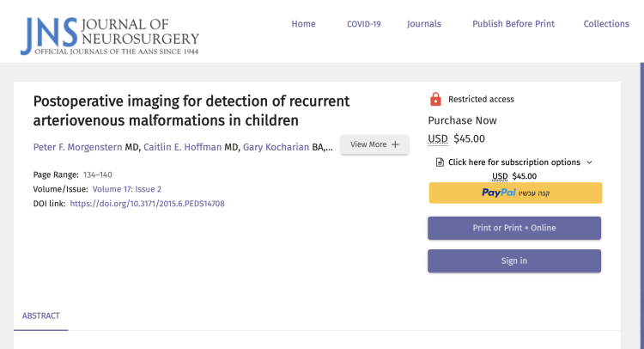Screen dimensions: 644x349
Task: Click the document icon beside subscription options
Action: pyautogui.click(x=440, y=162)
